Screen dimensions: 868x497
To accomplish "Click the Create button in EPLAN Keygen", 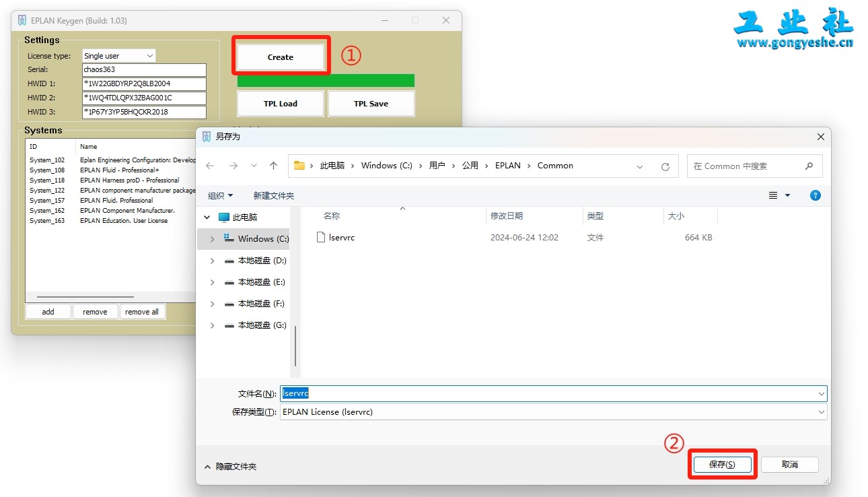I will (281, 57).
